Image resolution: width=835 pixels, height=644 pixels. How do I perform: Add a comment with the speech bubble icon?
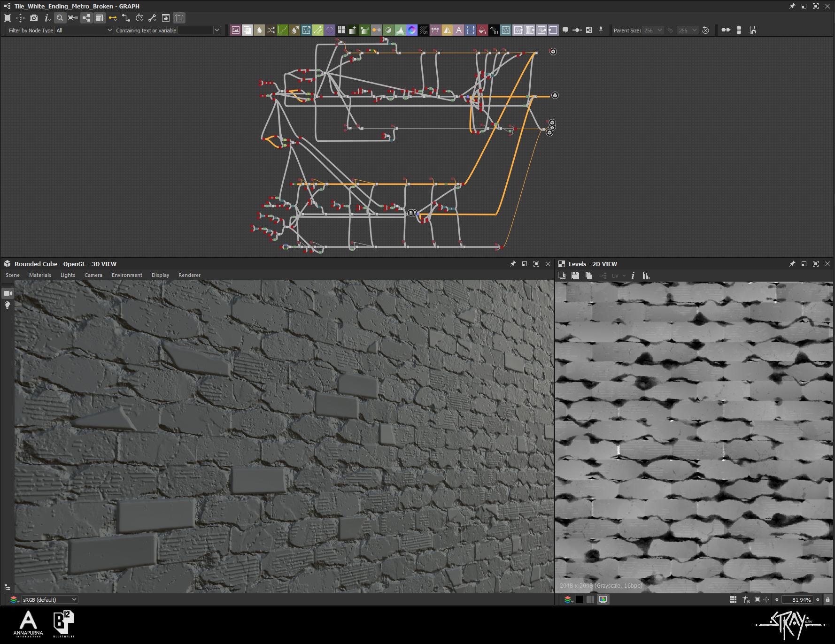click(x=565, y=30)
